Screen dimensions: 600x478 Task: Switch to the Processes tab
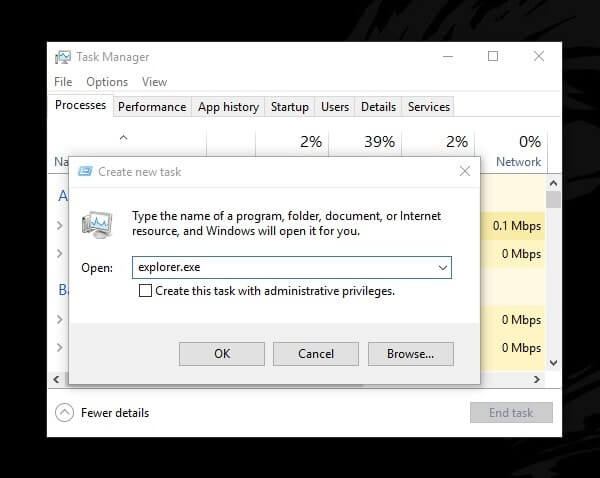click(x=80, y=105)
